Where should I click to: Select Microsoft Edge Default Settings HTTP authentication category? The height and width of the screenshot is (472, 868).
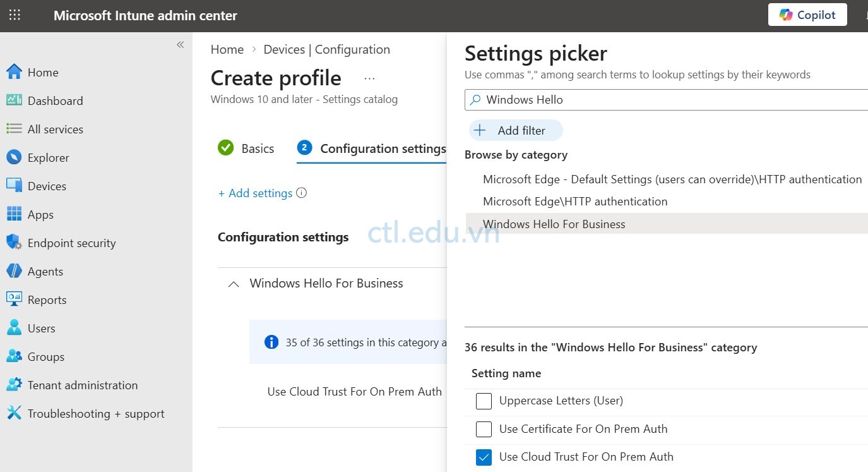(672, 179)
